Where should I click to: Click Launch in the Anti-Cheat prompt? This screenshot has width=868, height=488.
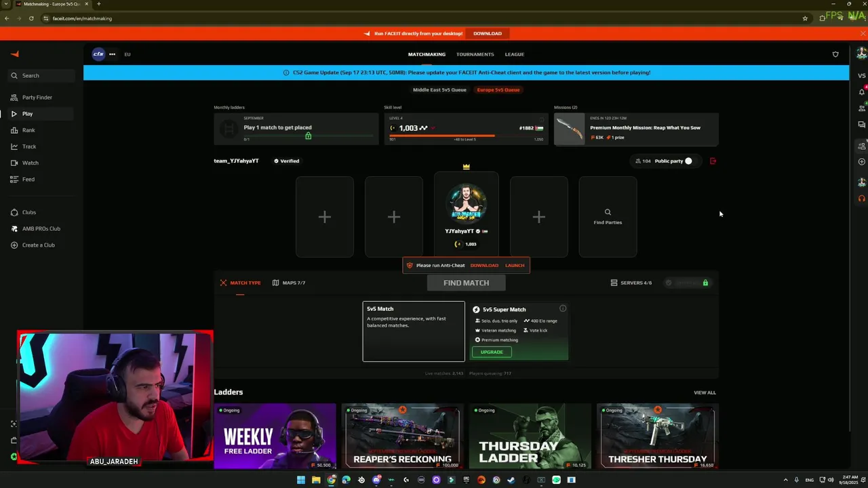point(515,266)
